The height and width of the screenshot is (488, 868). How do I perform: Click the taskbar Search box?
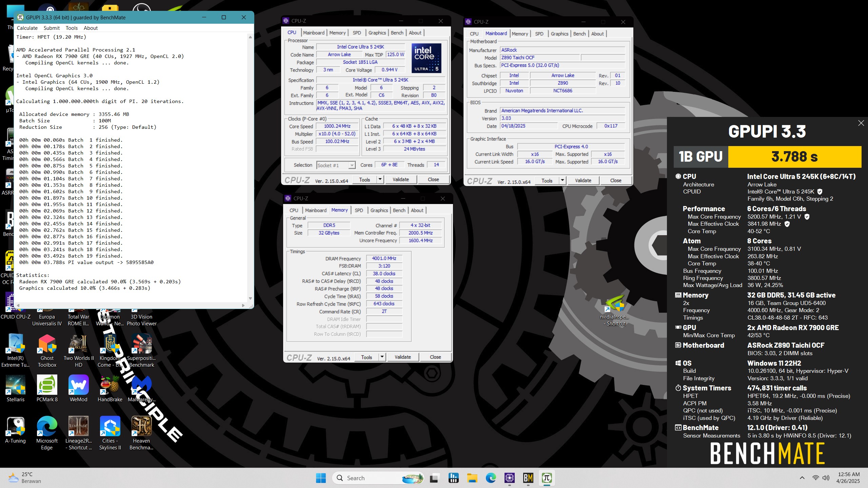pos(378,478)
